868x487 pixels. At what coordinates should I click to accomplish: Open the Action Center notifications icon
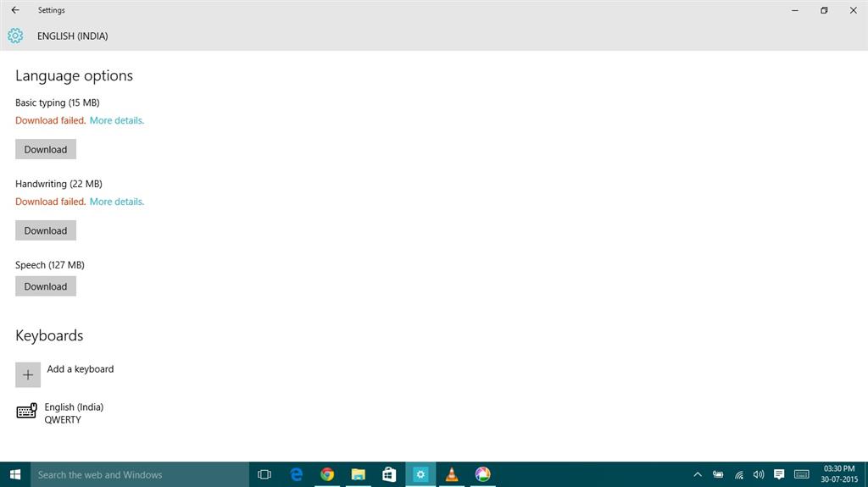pos(779,475)
